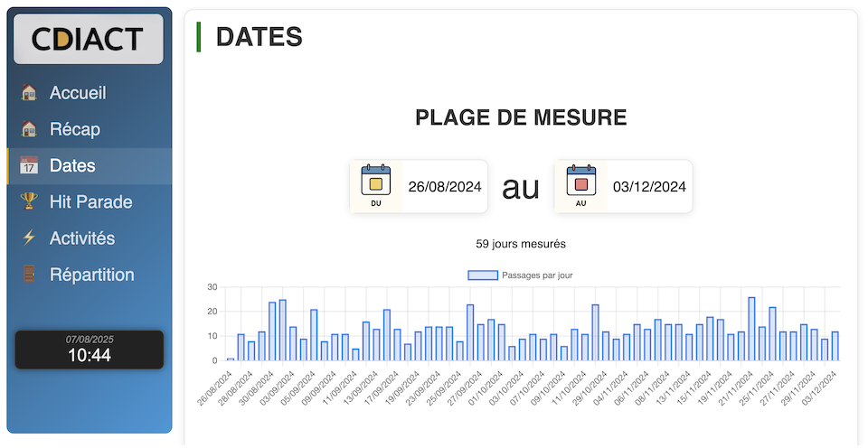Click the house icon beside Accueil
The width and height of the screenshot is (868, 448).
tap(29, 92)
